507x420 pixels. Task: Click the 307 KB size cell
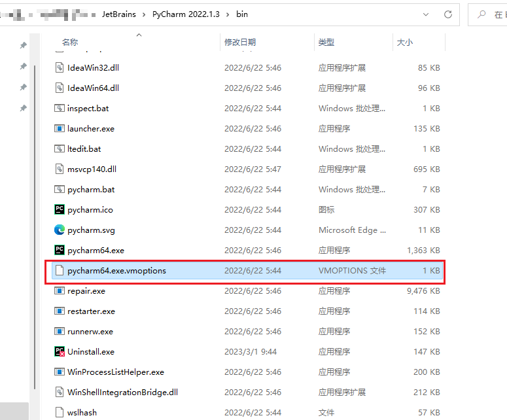coord(427,210)
